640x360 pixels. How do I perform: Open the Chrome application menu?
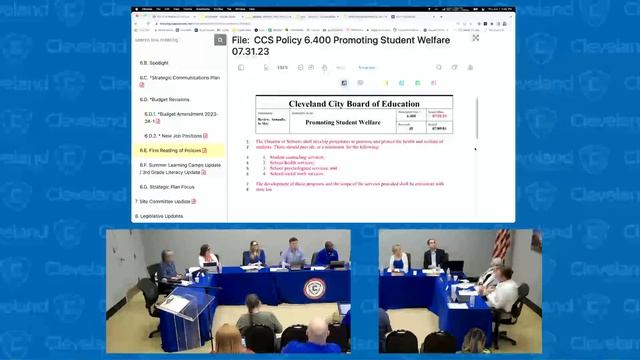[x=147, y=9]
